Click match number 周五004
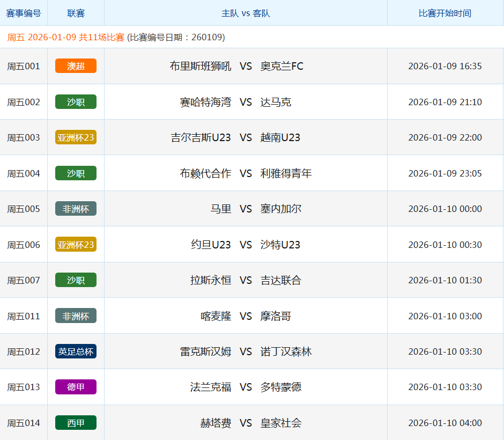This screenshot has height=440, width=504. pyautogui.click(x=24, y=173)
